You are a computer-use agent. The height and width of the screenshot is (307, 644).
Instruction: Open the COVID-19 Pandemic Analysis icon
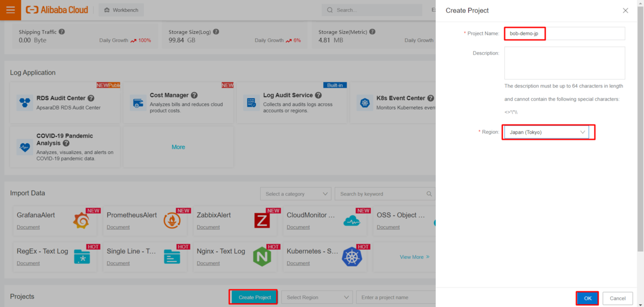(24, 147)
